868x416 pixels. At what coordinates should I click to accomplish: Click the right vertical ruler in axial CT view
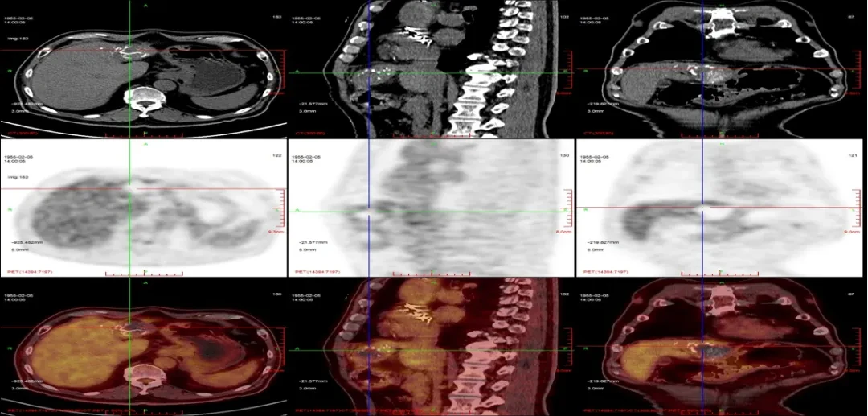(x=282, y=70)
